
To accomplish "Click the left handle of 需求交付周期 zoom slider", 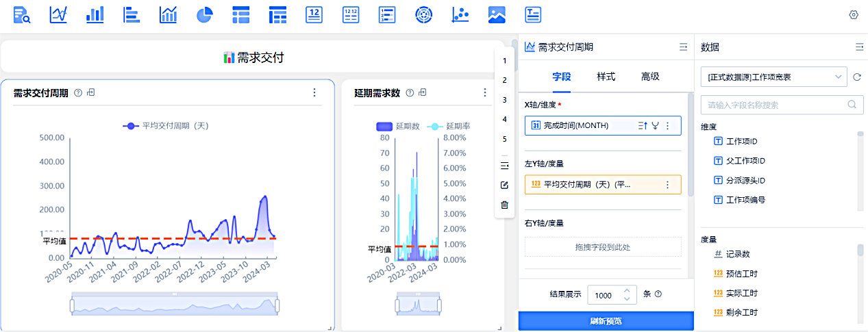I will (x=73, y=305).
